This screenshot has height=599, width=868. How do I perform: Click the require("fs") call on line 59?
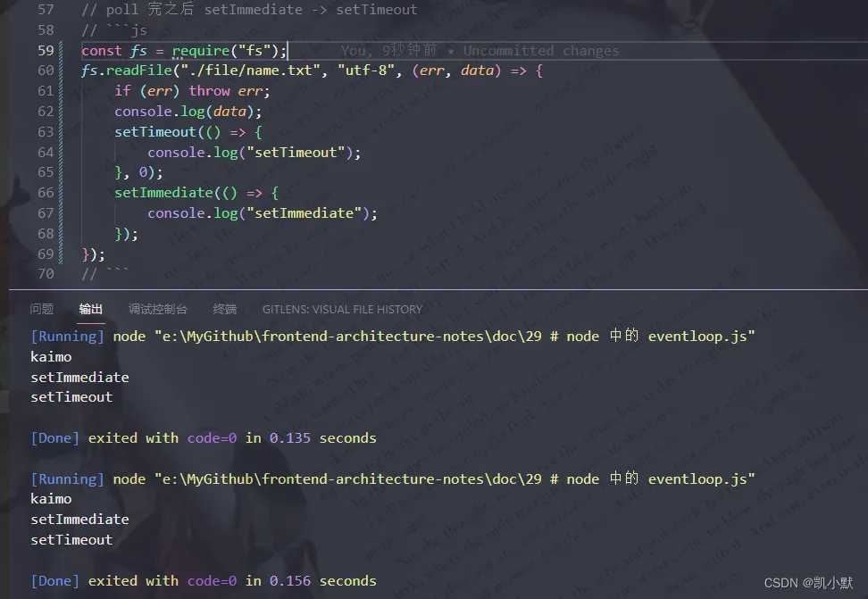click(225, 50)
